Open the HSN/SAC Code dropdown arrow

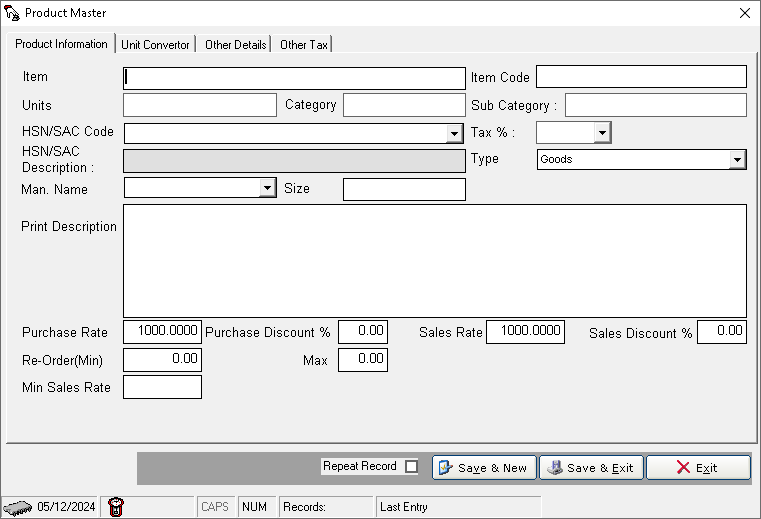[454, 134]
